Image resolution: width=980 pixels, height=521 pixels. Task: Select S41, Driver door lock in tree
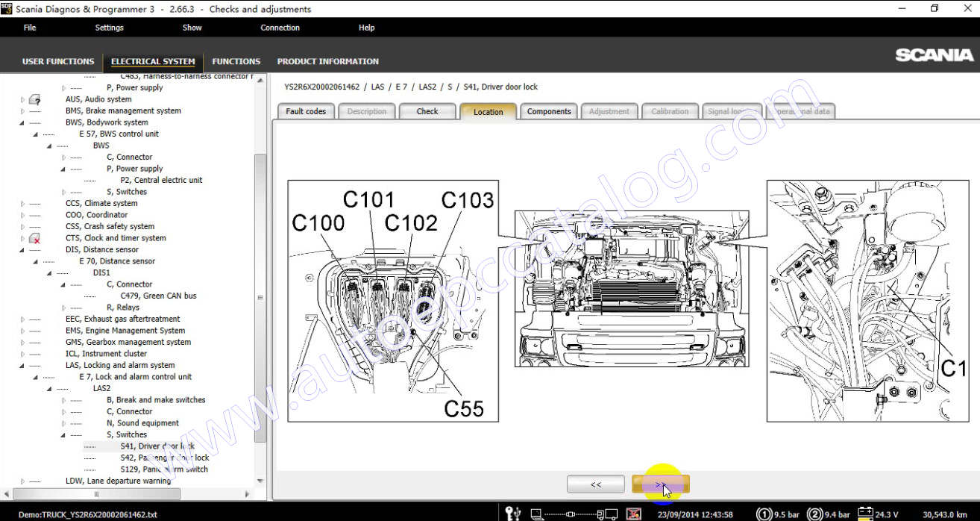coord(157,446)
